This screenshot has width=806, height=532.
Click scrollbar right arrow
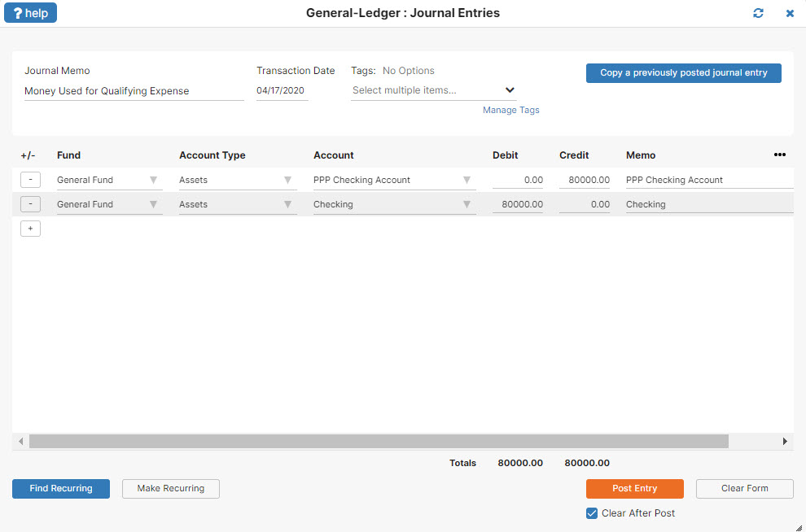tap(785, 441)
